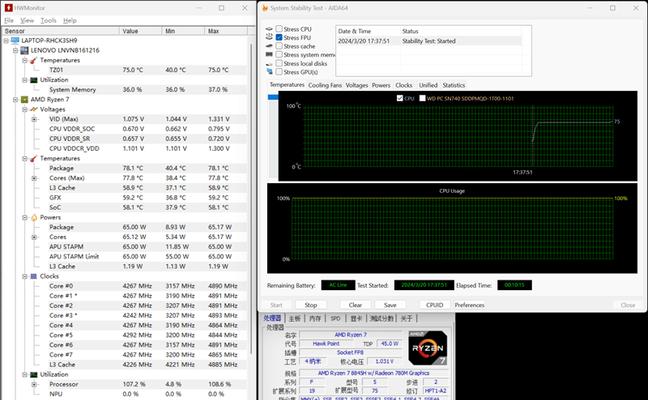Screen dimensions: 648x400
Task: Click the thermometer icon of Temperatures under LENOVO
Action: (33, 60)
